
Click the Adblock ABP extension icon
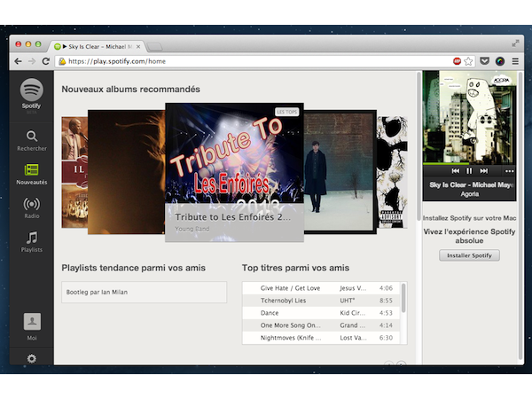[457, 61]
